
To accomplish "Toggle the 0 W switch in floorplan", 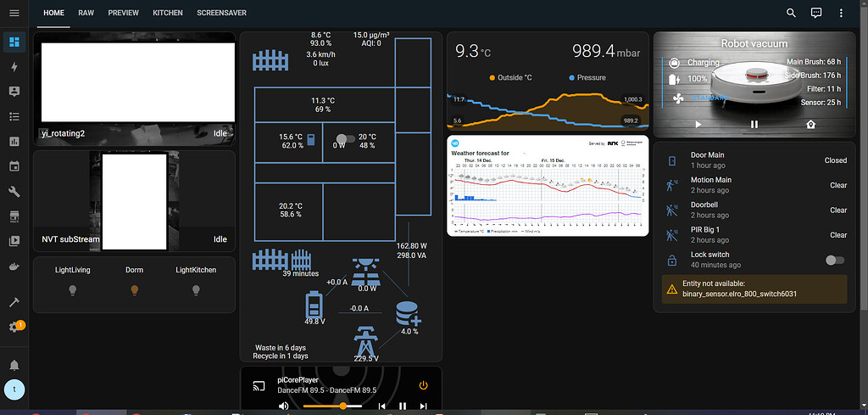I will click(346, 138).
